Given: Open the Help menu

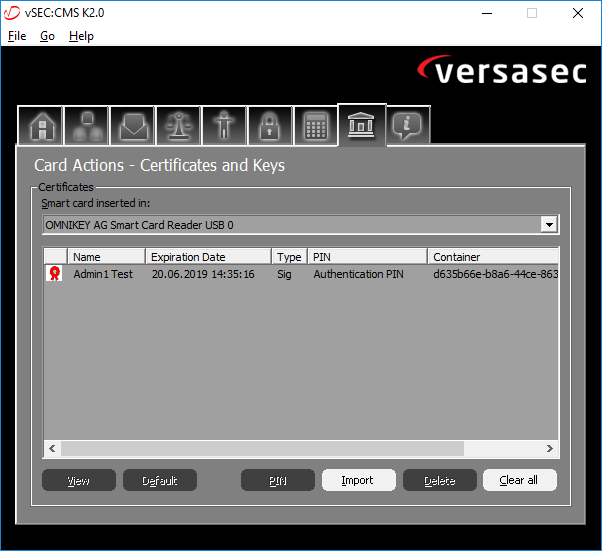Looking at the screenshot, I should (81, 36).
